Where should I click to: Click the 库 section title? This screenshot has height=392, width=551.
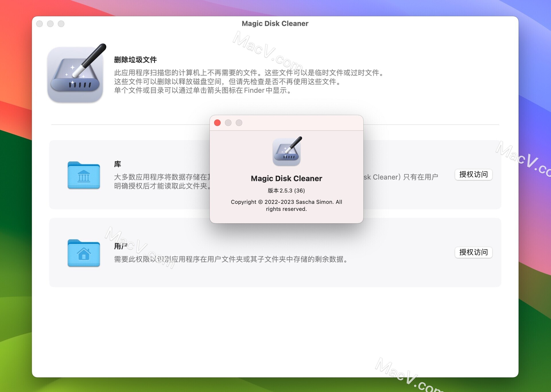[118, 164]
